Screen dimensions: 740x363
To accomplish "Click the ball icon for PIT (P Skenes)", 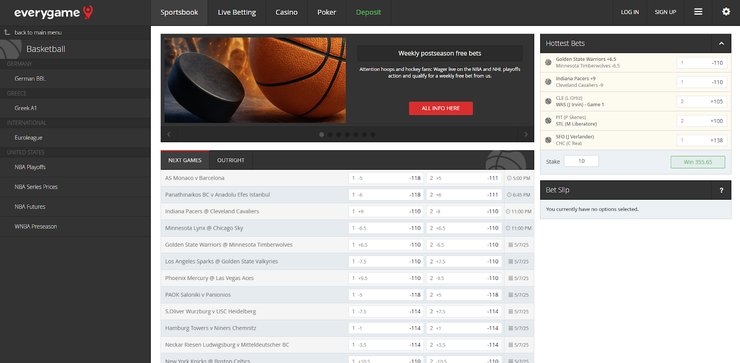I will coord(548,120).
